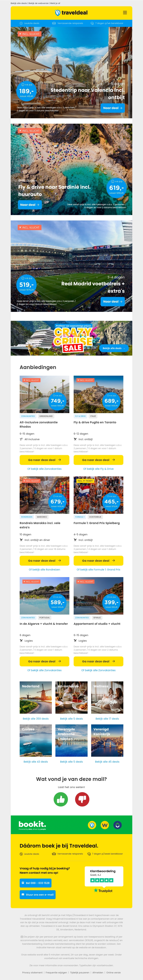This screenshot has width=143, height=980.
Task: Click "Of bekijk alle Rondreizen" link
Action: click(x=44, y=570)
